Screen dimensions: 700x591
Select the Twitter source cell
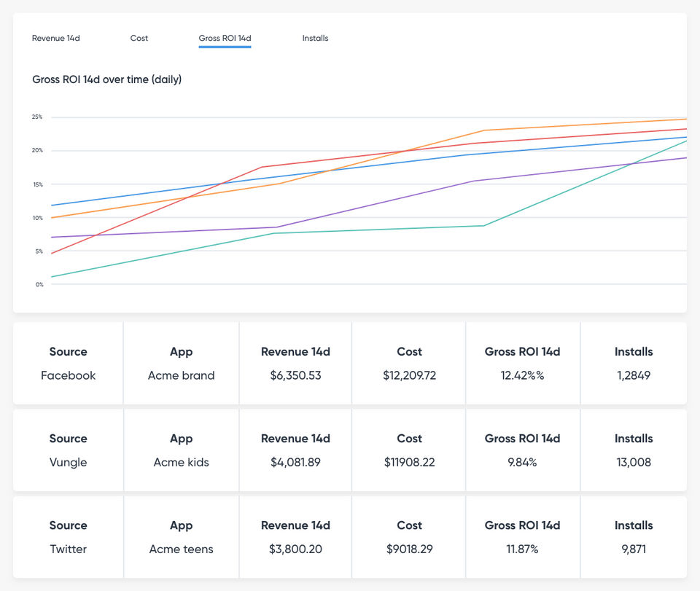click(x=69, y=549)
